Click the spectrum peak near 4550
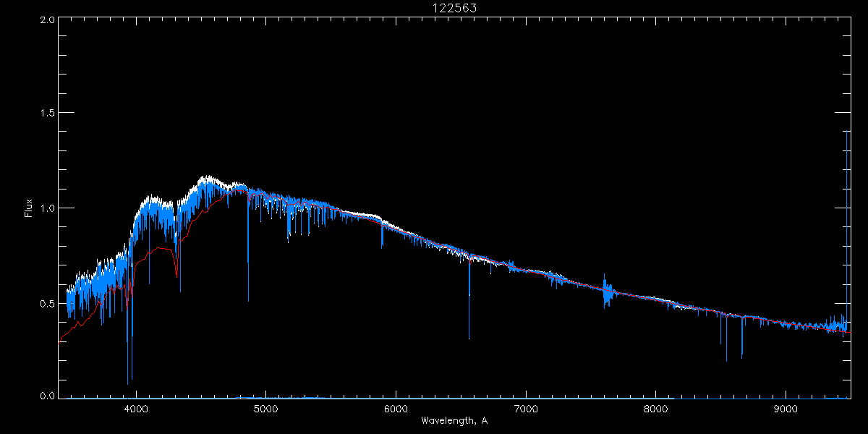The width and height of the screenshot is (868, 434). pyautogui.click(x=206, y=179)
